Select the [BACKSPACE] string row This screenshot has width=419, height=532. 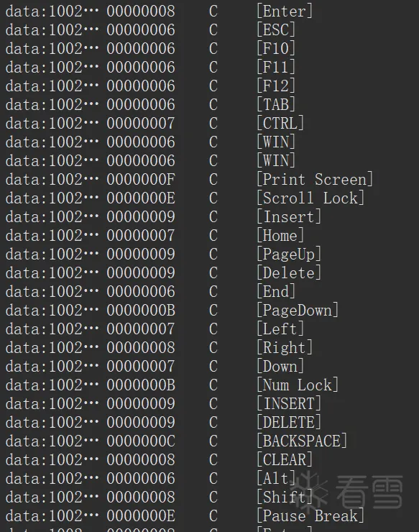pyautogui.click(x=209, y=441)
